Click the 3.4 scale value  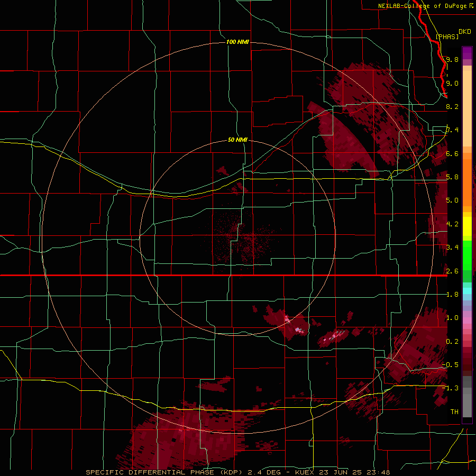[x=452, y=247]
